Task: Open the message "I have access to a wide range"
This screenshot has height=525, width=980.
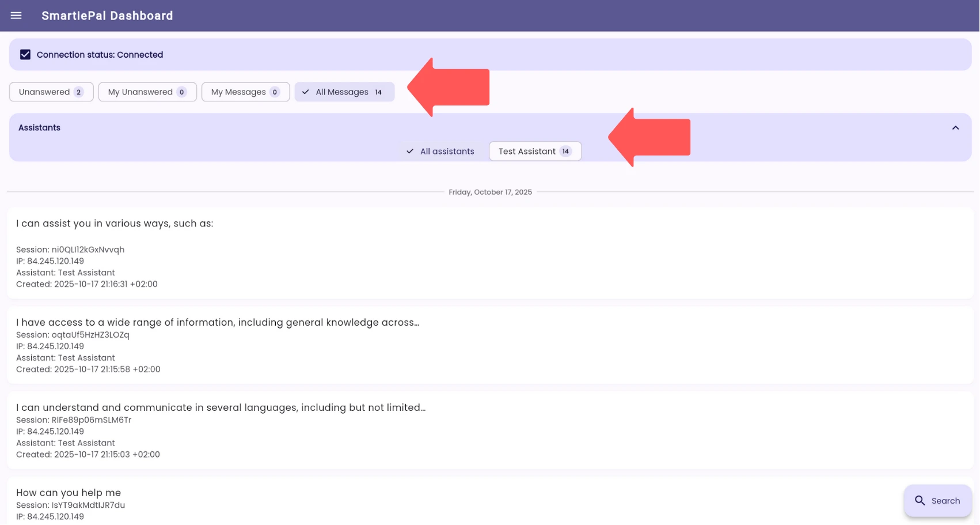Action: pyautogui.click(x=218, y=323)
